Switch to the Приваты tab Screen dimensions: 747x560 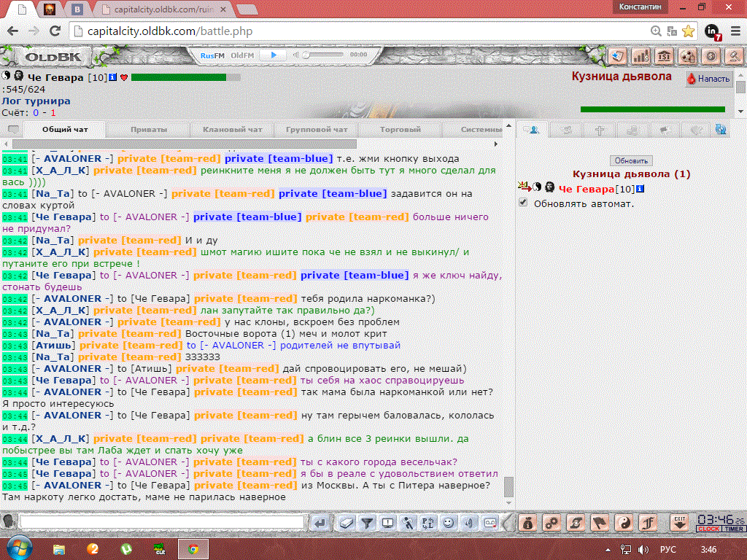point(149,129)
